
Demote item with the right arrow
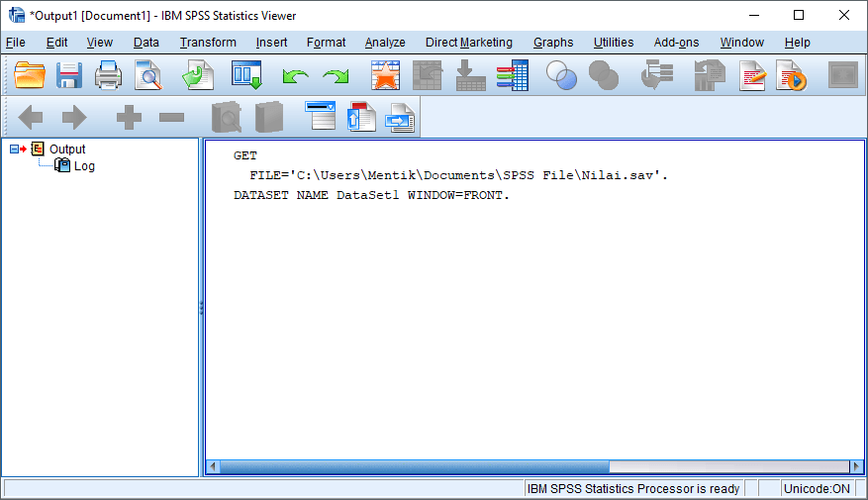point(74,117)
